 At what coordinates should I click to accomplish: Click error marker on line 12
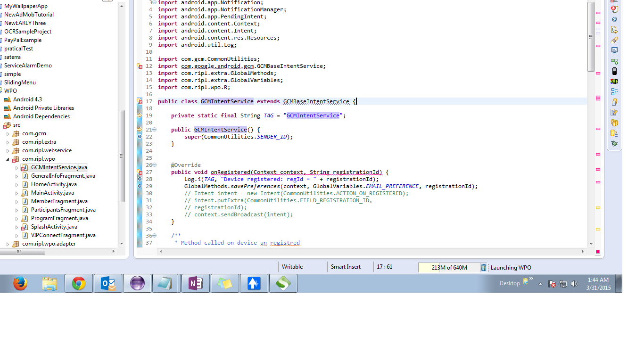pos(140,66)
